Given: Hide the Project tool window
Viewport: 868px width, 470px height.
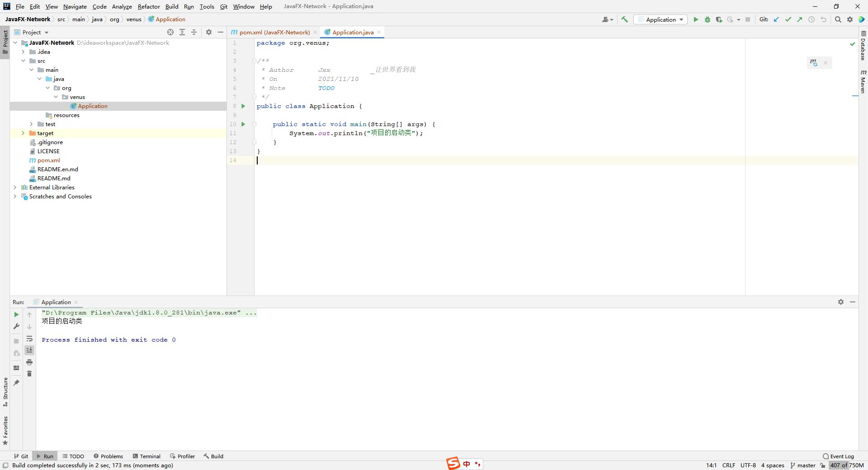Looking at the screenshot, I should pyautogui.click(x=221, y=32).
